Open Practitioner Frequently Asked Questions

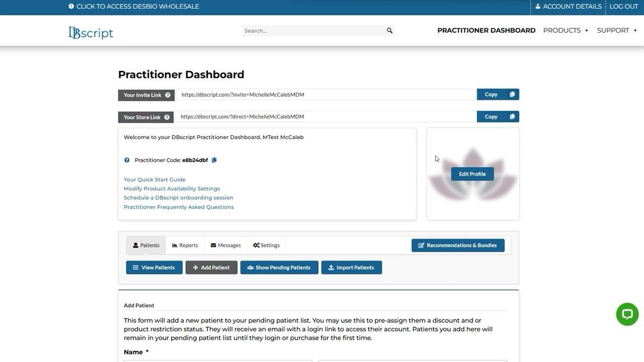click(179, 207)
